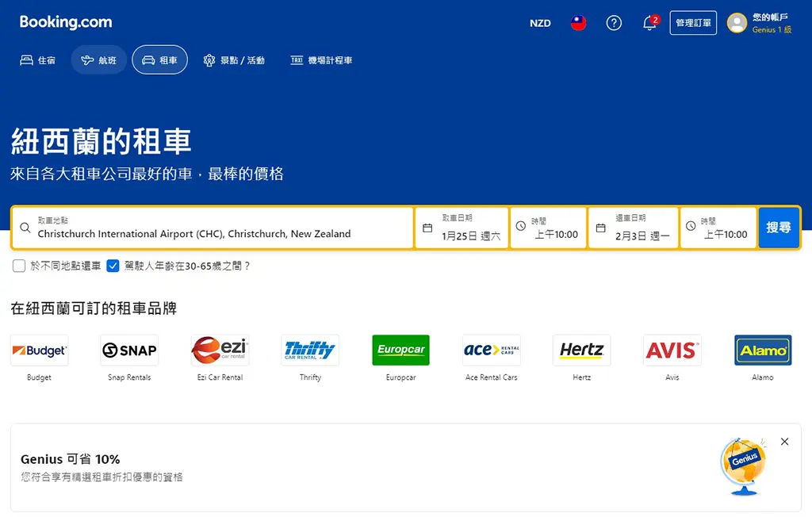The height and width of the screenshot is (517, 812).
Task: Open the help question mark icon
Action: point(614,23)
